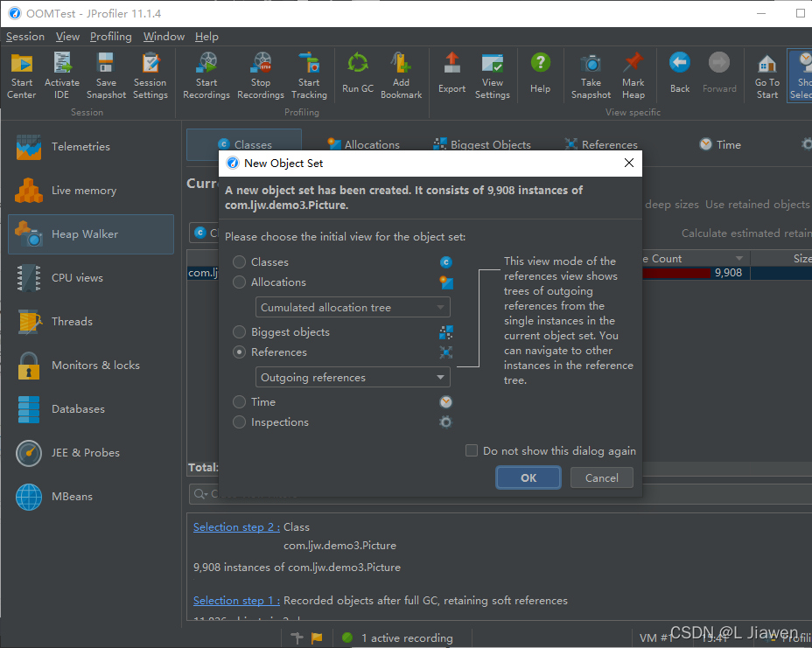Image resolution: width=812 pixels, height=648 pixels.
Task: Click the Save Snapshot toolbar icon
Action: point(106,75)
